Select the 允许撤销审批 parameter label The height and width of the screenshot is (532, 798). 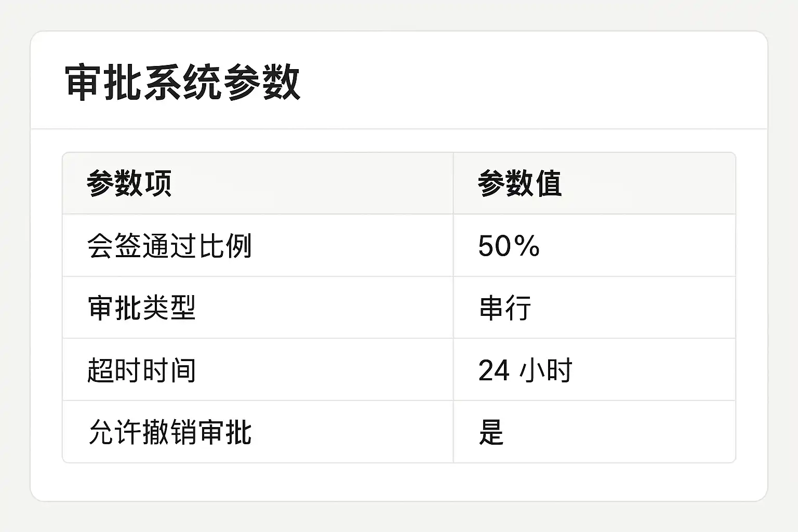coord(169,432)
